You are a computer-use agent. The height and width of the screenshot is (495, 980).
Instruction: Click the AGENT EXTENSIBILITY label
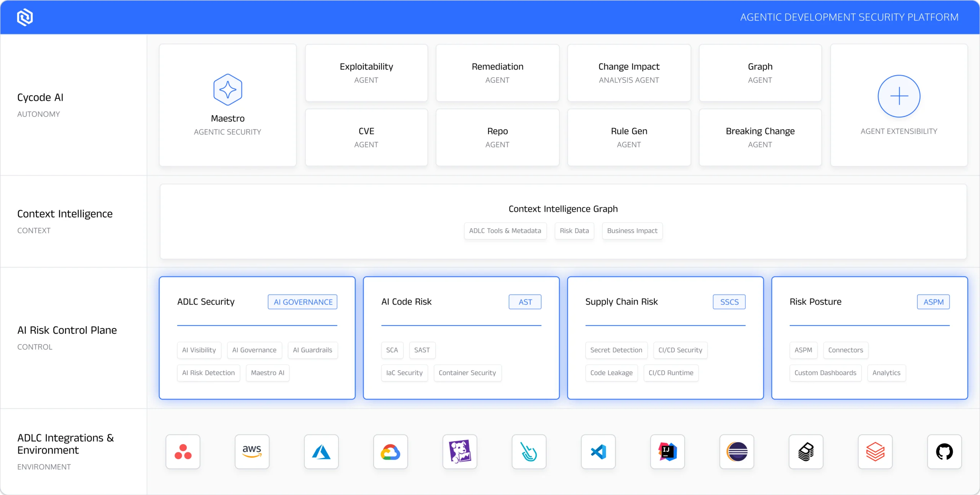(899, 131)
